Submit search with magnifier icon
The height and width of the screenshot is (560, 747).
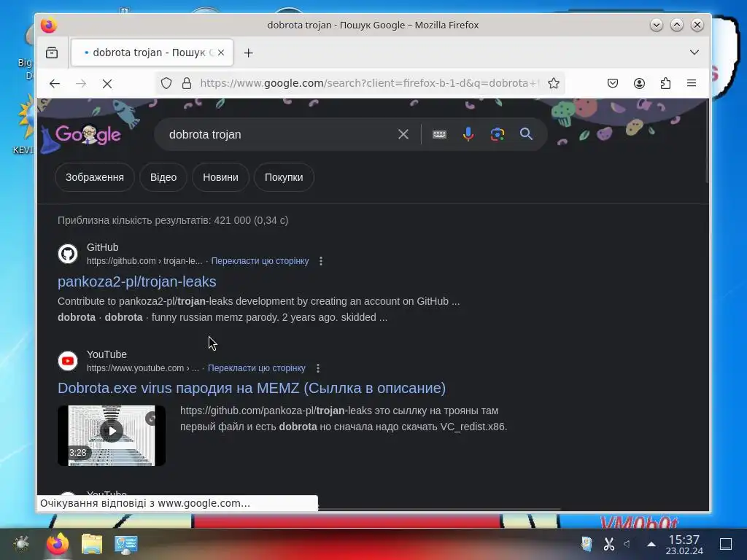pos(526,134)
